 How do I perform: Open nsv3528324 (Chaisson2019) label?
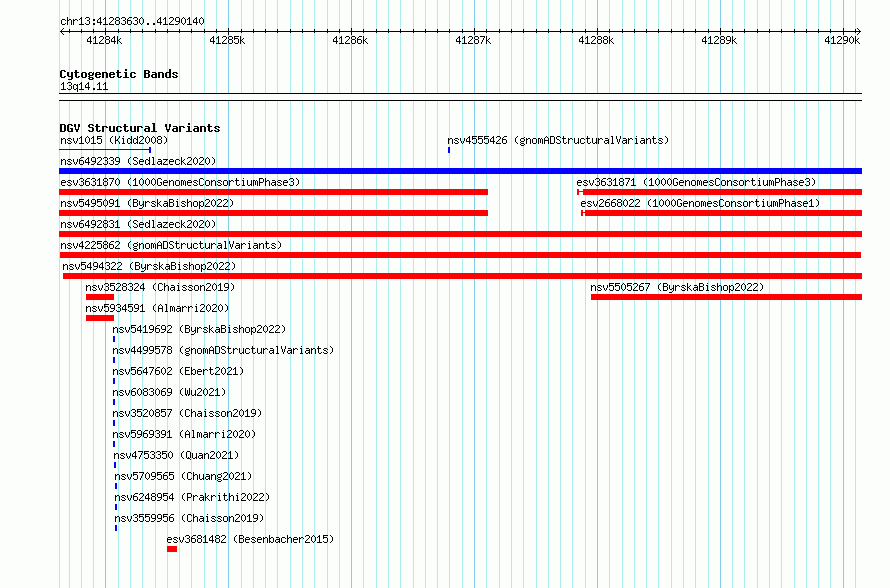tap(160, 287)
